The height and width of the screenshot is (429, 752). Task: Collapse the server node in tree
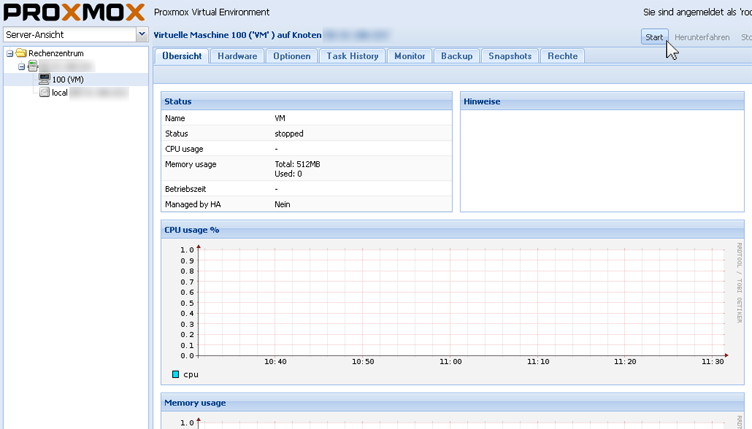click(22, 67)
